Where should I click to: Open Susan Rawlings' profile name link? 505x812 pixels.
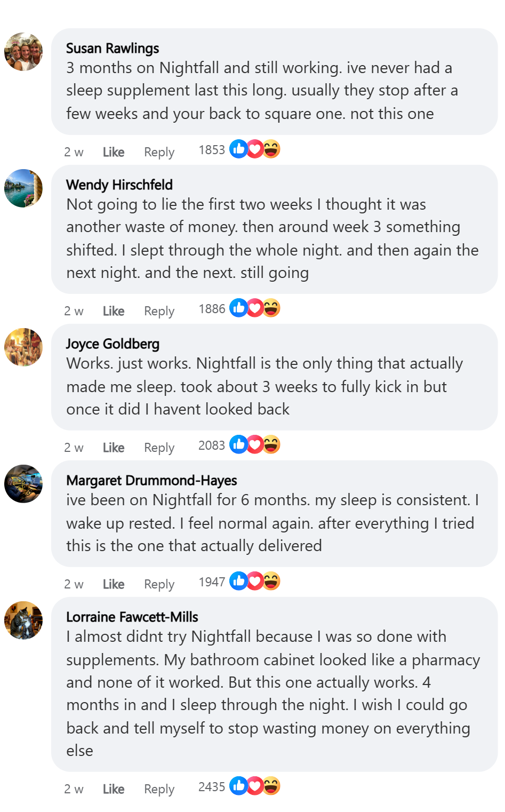point(113,49)
